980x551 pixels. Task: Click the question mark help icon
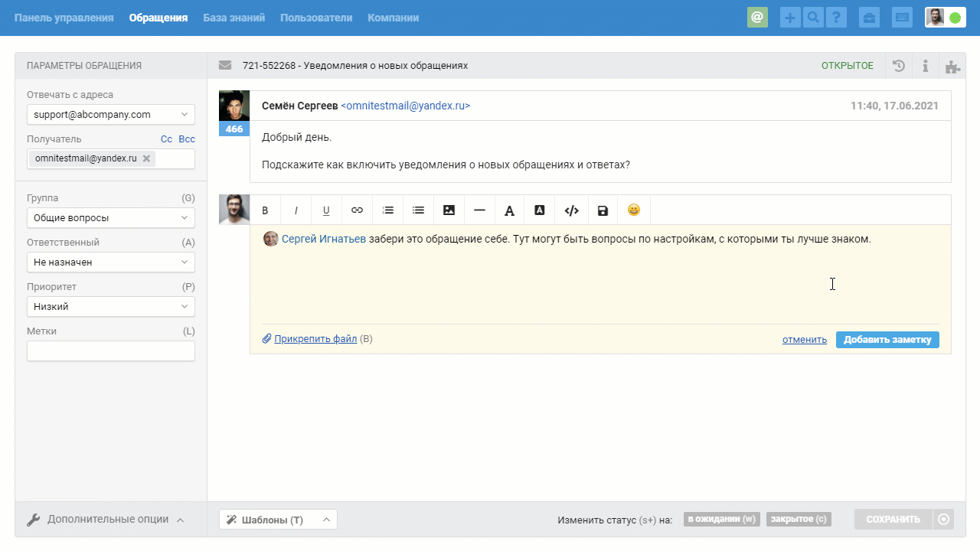coord(836,18)
